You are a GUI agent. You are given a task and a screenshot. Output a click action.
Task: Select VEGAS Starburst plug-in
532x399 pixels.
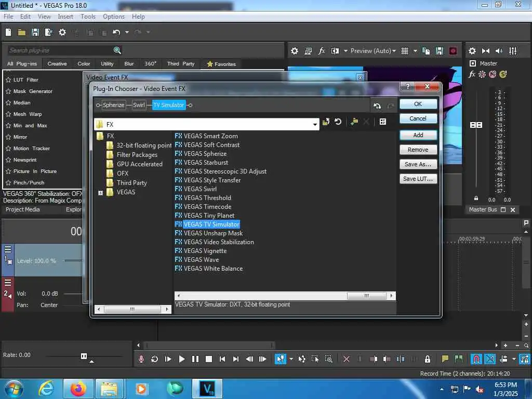click(x=206, y=163)
